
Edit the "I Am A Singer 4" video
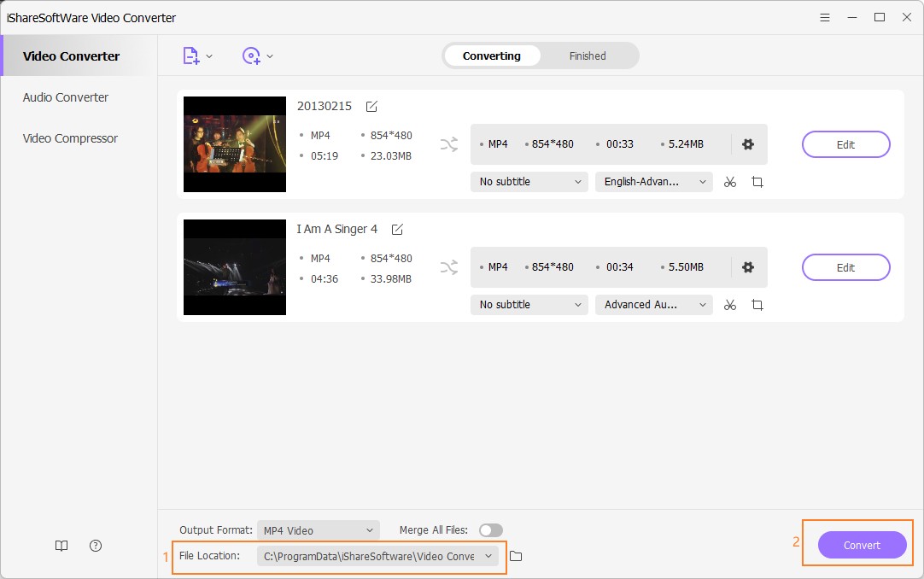click(845, 267)
